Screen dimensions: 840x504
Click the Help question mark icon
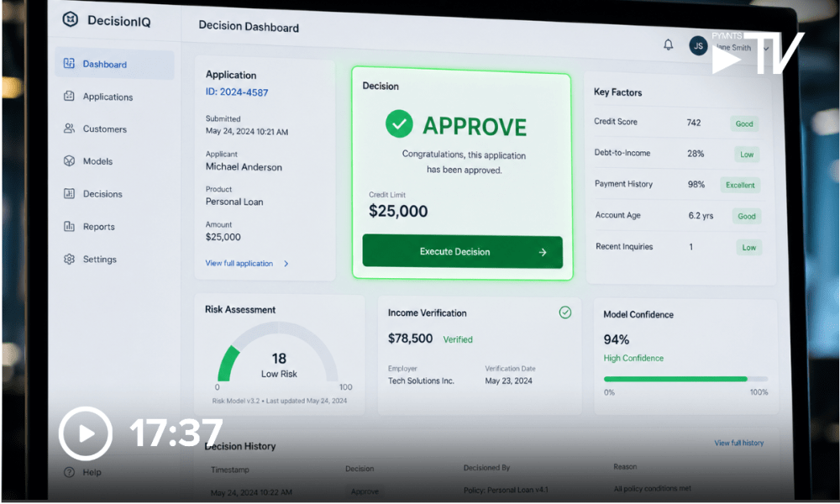69,472
